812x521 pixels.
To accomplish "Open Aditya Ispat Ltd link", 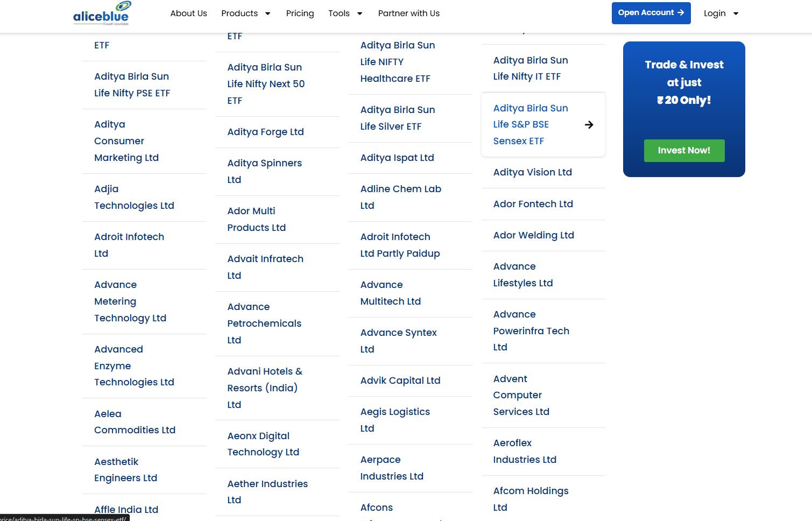I will (x=397, y=158).
